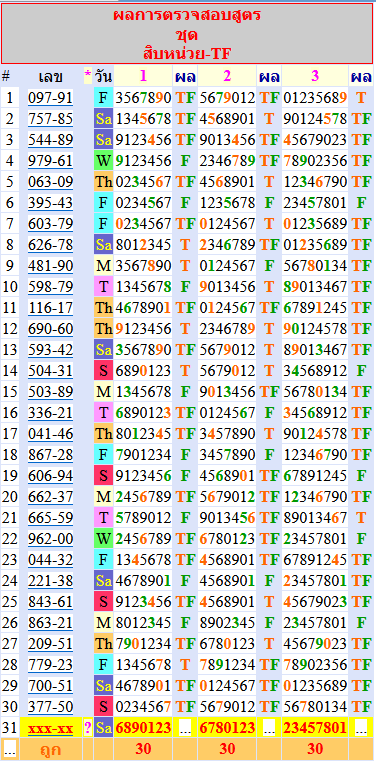
Task: Click the ellipsis next to 6890123
Action: coord(185,728)
